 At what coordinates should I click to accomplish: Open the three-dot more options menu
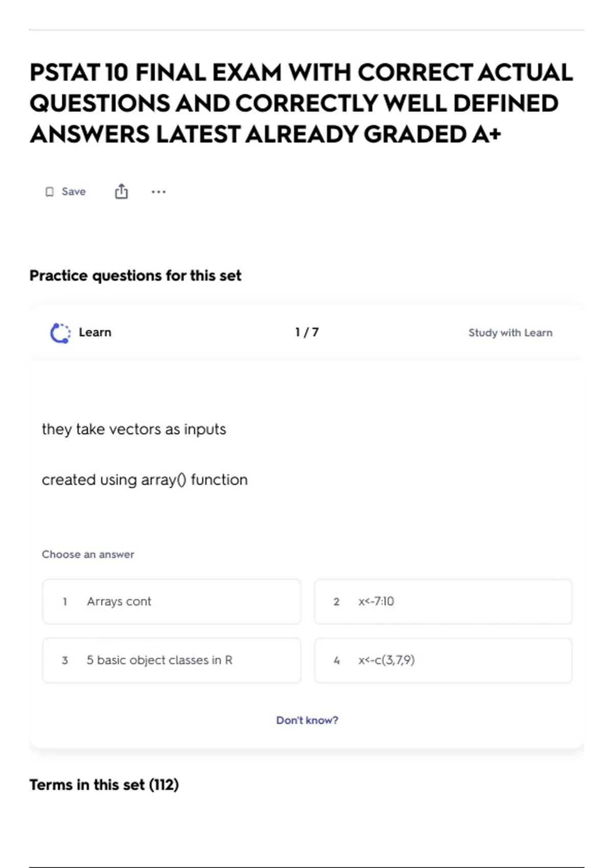tap(158, 192)
